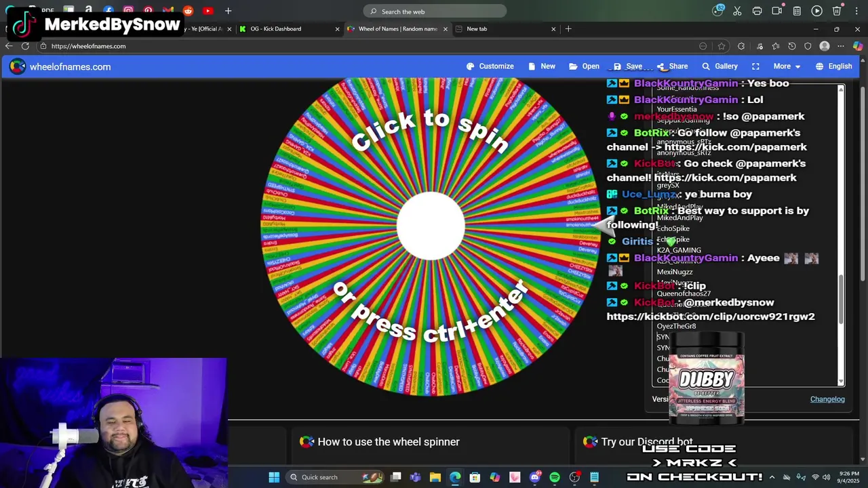Share this wheel
The width and height of the screenshot is (868, 488).
(671, 66)
